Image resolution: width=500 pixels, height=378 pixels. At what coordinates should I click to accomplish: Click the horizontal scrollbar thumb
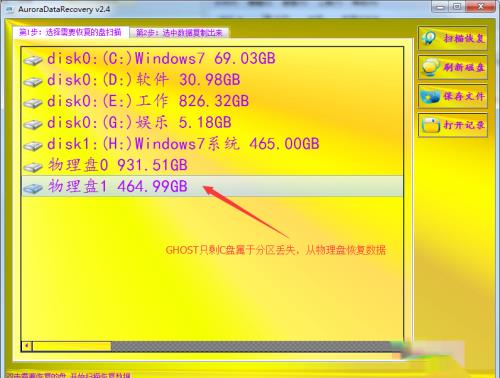pyautogui.click(x=72, y=346)
